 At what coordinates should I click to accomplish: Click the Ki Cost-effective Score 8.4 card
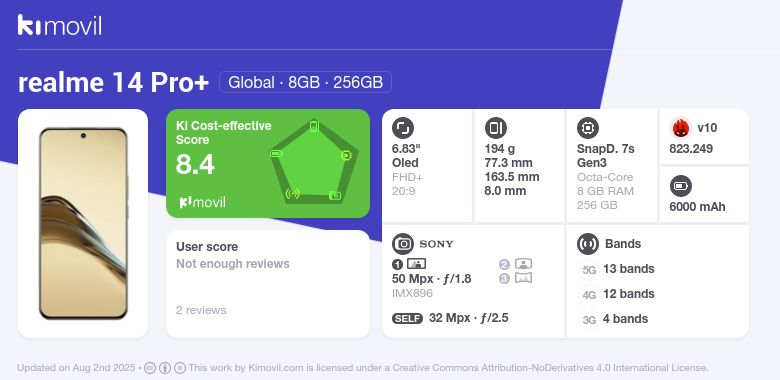pyautogui.click(x=268, y=164)
